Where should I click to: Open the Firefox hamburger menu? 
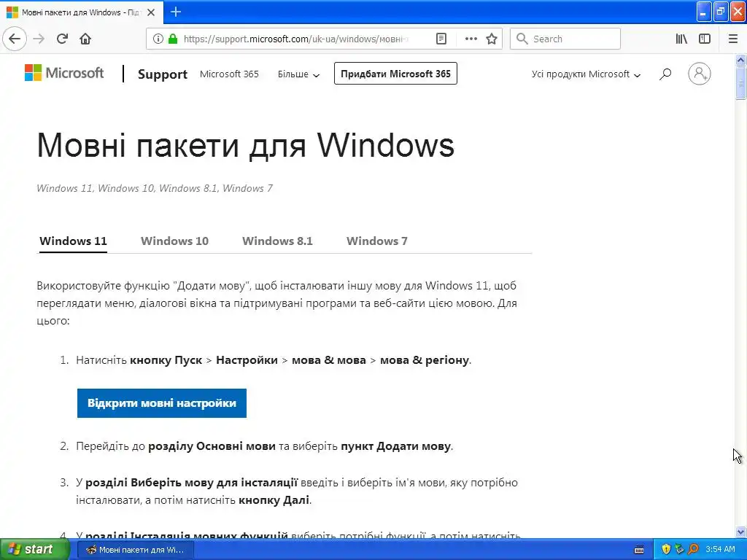[733, 39]
